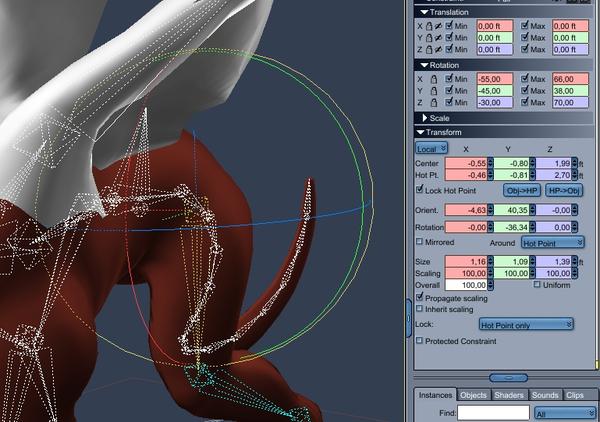Click the lock icon for Rotation X
This screenshot has height=422, width=600.
coord(434,79)
